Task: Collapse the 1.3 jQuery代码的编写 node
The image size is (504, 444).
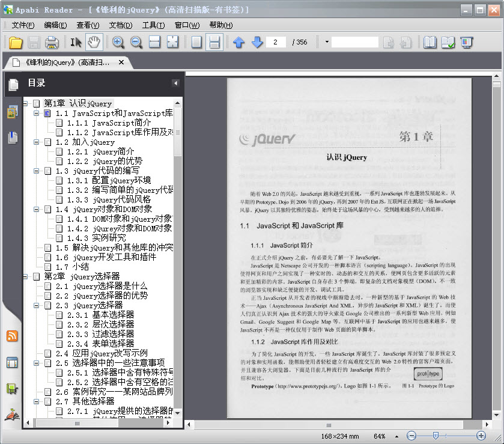Action: [37, 171]
